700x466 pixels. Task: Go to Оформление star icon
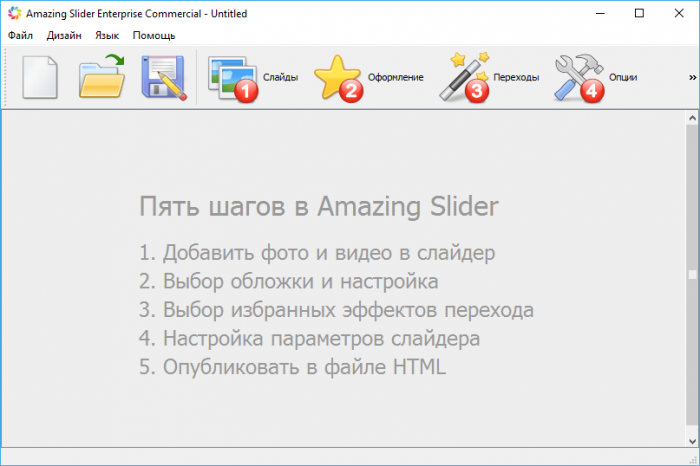(368, 78)
